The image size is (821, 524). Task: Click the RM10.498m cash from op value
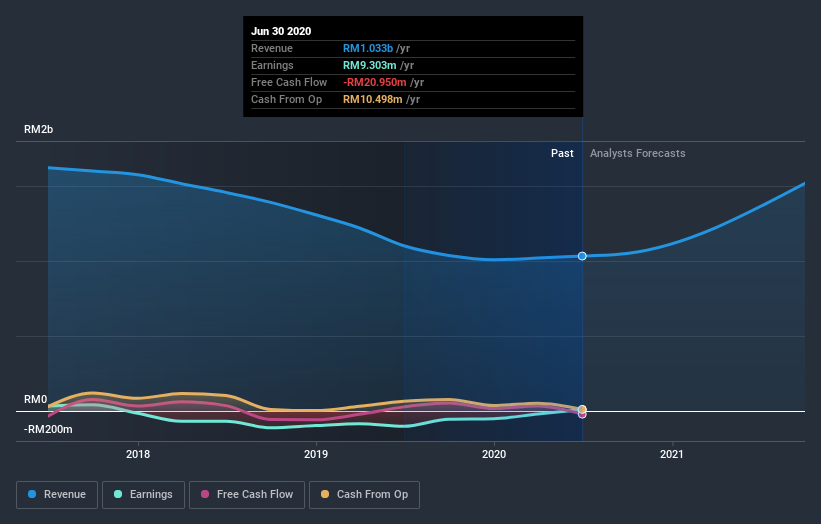coord(372,99)
